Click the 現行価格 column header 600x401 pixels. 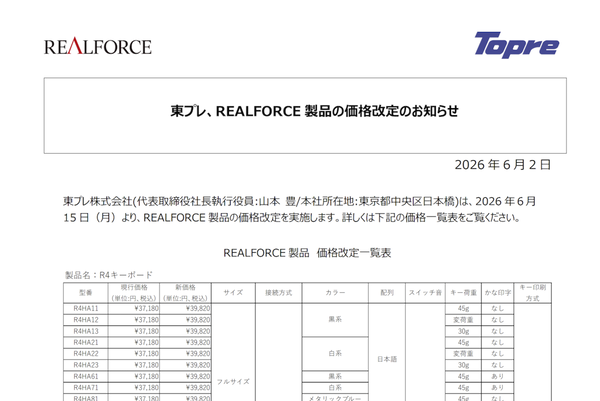point(134,293)
